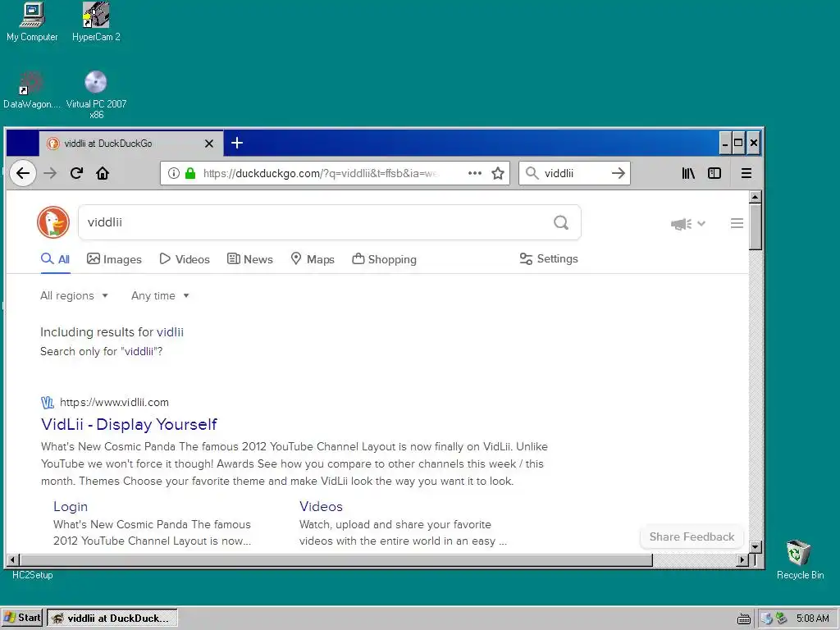Expand the chevron beside megaphone icon
The image size is (840, 630).
pyautogui.click(x=701, y=223)
